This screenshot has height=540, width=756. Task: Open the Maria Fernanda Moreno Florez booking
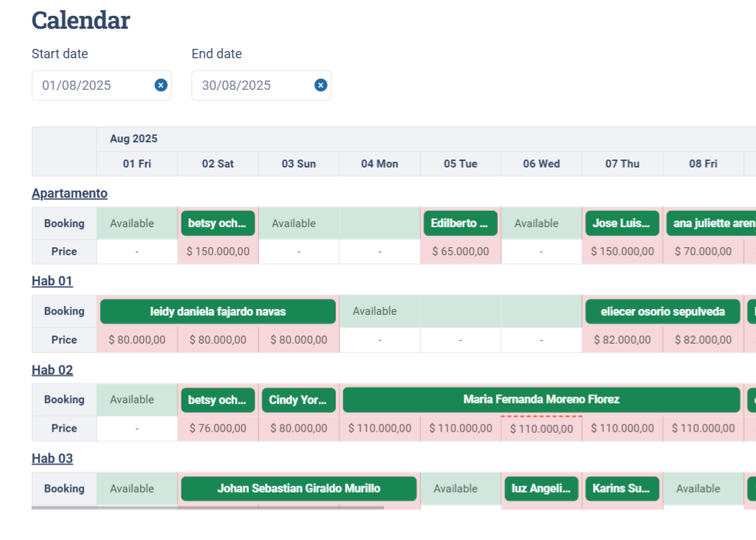[541, 400]
